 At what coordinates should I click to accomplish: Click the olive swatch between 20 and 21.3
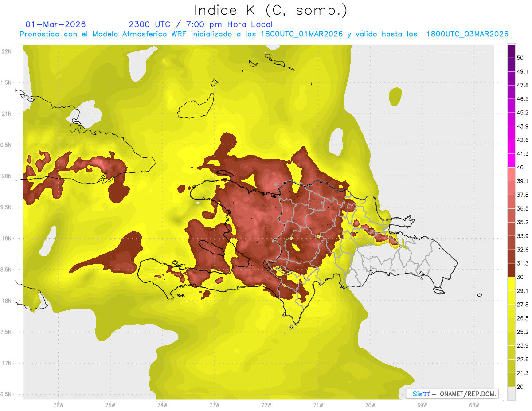pyautogui.click(x=511, y=380)
